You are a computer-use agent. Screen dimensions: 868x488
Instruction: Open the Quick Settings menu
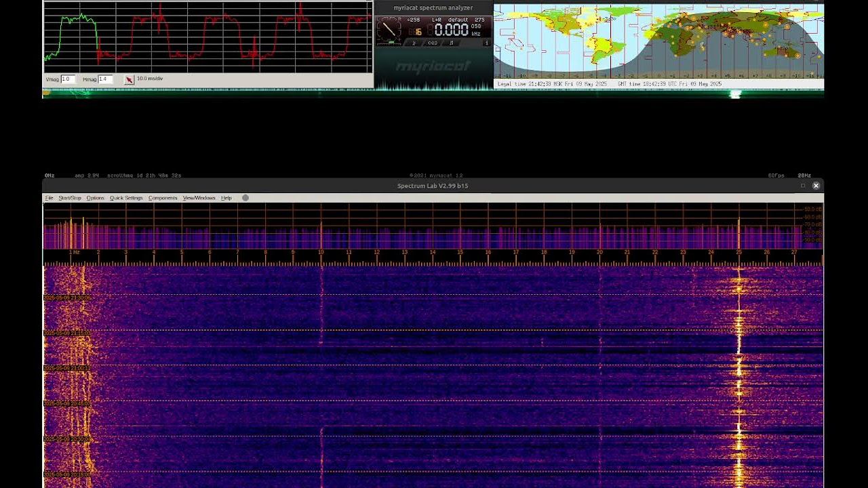(126, 198)
